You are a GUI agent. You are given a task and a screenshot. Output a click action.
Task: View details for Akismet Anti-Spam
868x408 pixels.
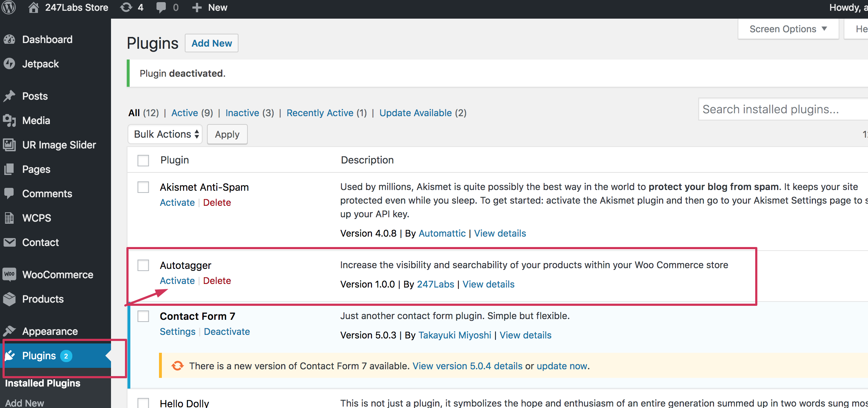tap(500, 233)
